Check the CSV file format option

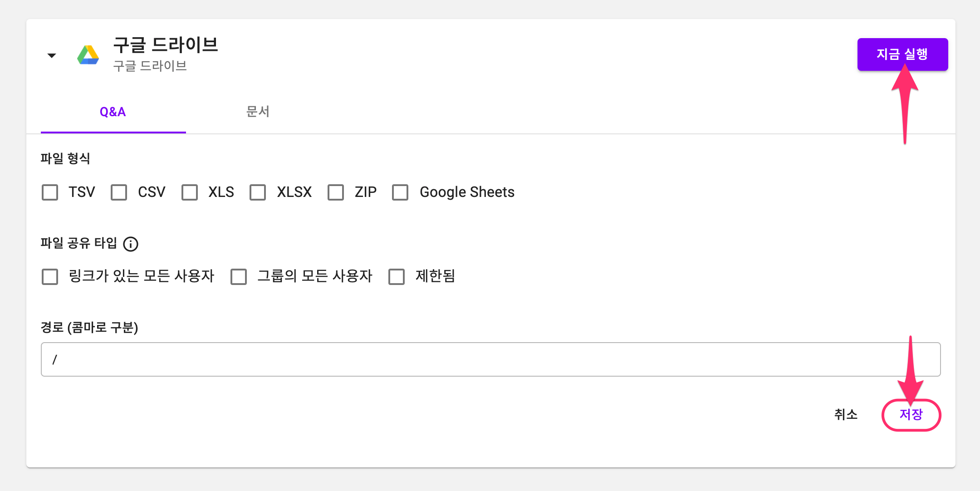coord(119,192)
